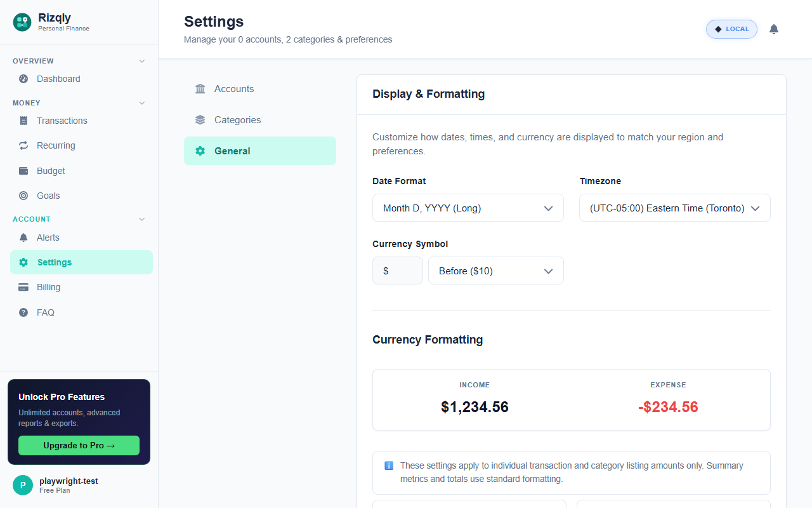Collapse the Account sidebar section
This screenshot has width=812, height=508.
coord(142,219)
